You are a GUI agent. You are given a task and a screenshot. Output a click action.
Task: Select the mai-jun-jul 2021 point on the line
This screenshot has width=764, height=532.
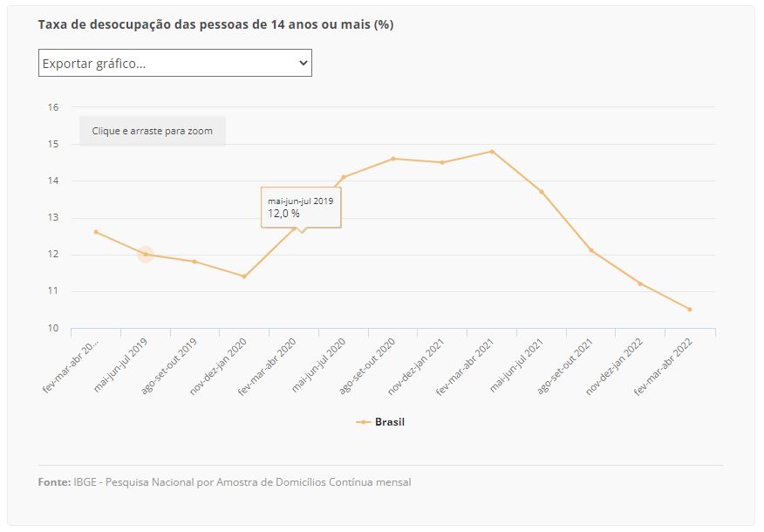coord(542,190)
